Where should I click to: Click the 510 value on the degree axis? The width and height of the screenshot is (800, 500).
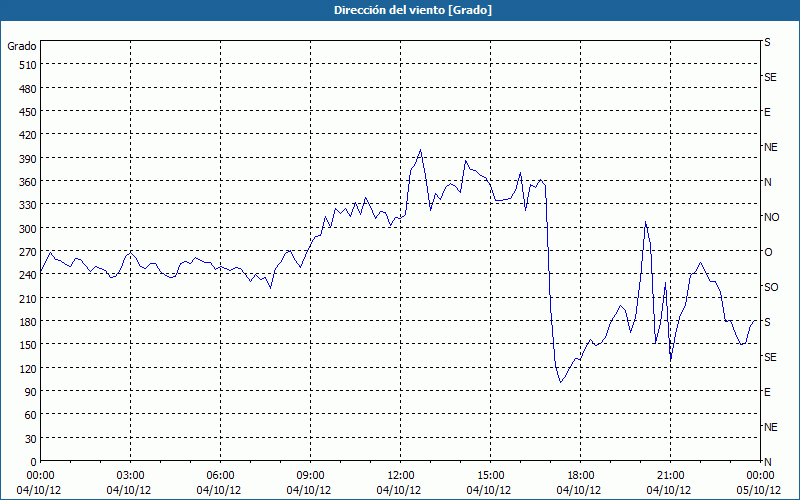pyautogui.click(x=29, y=65)
